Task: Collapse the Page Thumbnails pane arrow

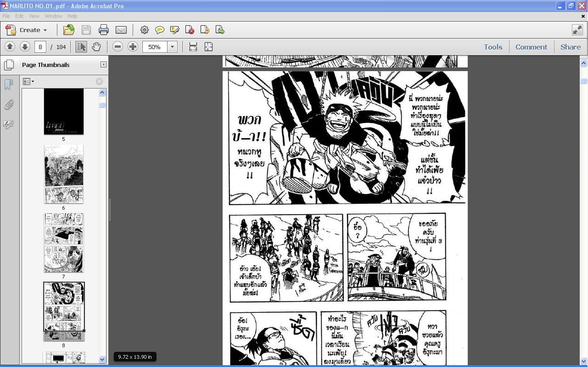Action: pyautogui.click(x=103, y=65)
